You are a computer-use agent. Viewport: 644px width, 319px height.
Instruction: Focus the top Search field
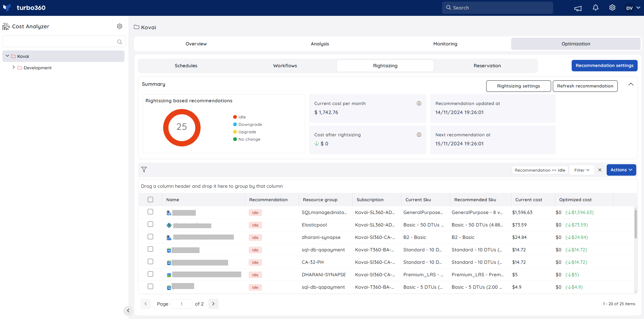pyautogui.click(x=497, y=8)
